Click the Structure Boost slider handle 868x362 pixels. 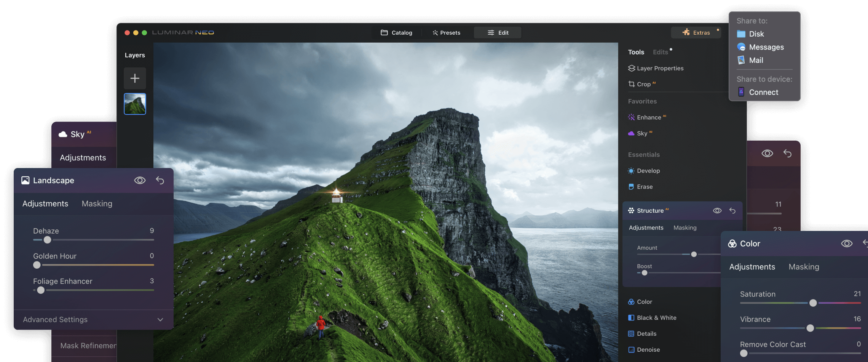(645, 273)
